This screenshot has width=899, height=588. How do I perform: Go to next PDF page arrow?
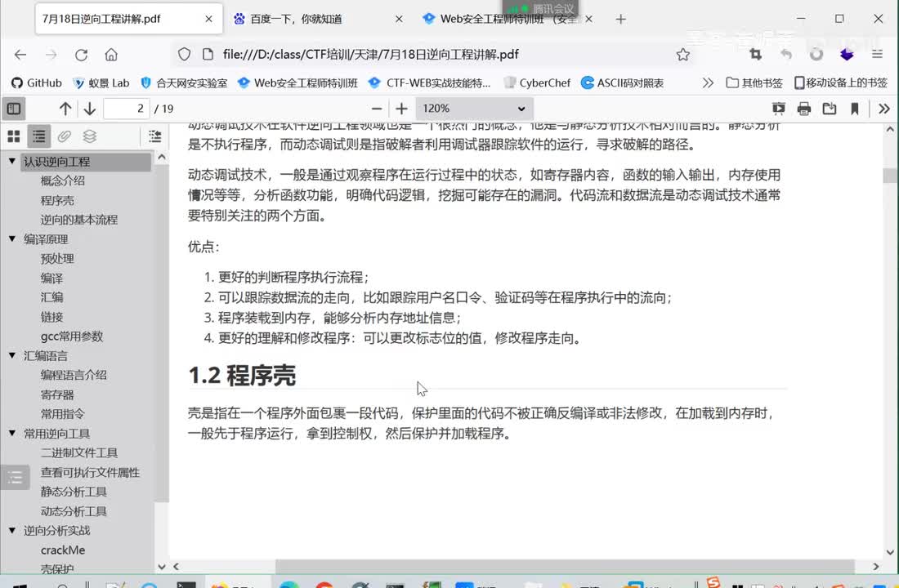89,109
